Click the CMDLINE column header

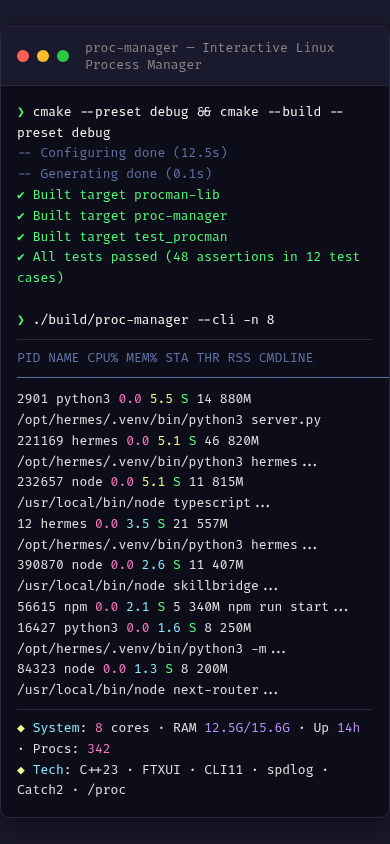(x=286, y=358)
